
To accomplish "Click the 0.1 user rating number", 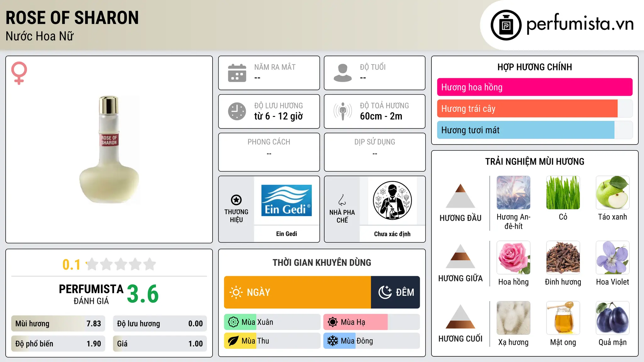I will point(71,265).
